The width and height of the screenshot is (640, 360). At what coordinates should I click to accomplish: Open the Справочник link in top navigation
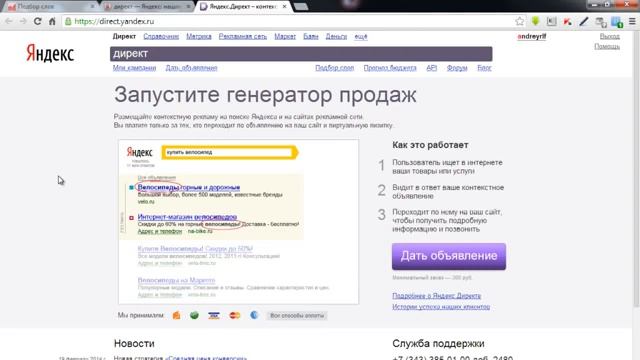(x=161, y=36)
